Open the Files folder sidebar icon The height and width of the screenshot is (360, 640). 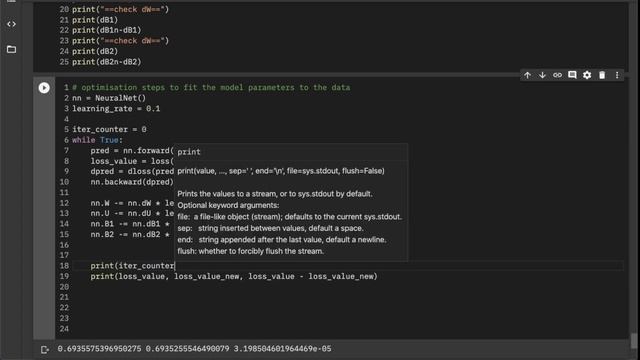click(x=11, y=49)
